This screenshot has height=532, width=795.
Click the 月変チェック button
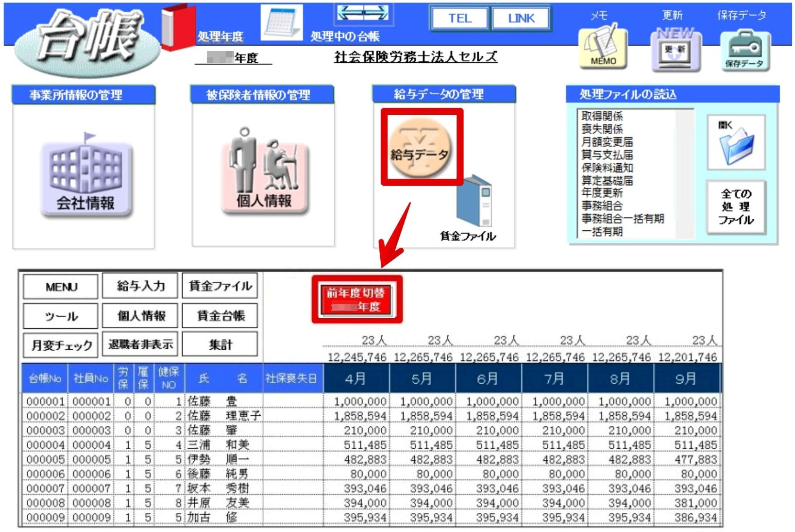pos(61,345)
